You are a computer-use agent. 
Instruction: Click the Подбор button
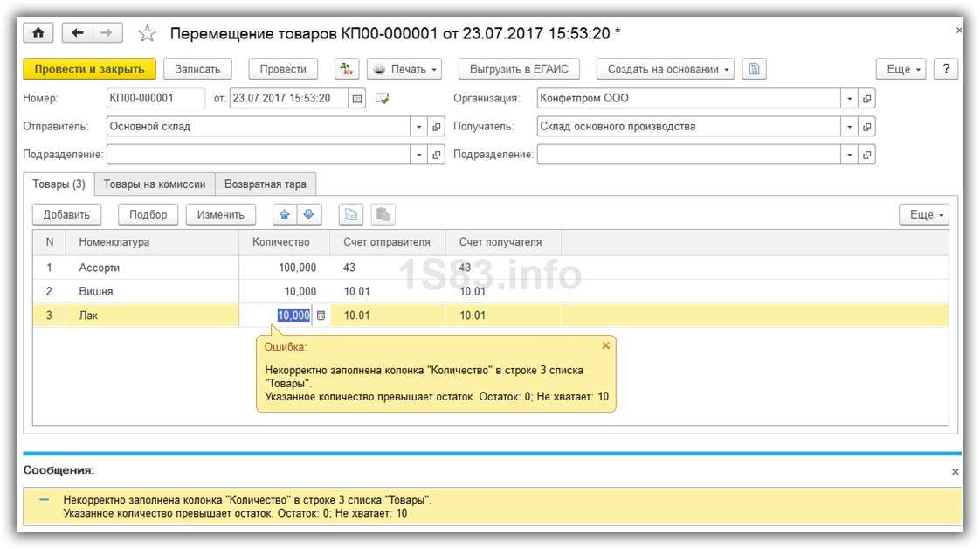click(x=148, y=214)
